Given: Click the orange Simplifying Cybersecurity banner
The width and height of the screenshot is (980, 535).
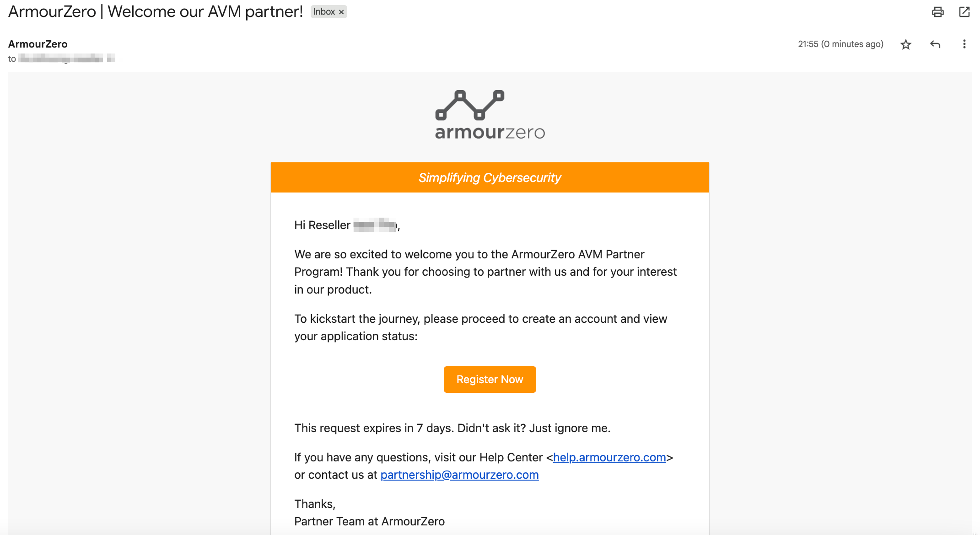Looking at the screenshot, I should [x=490, y=177].
